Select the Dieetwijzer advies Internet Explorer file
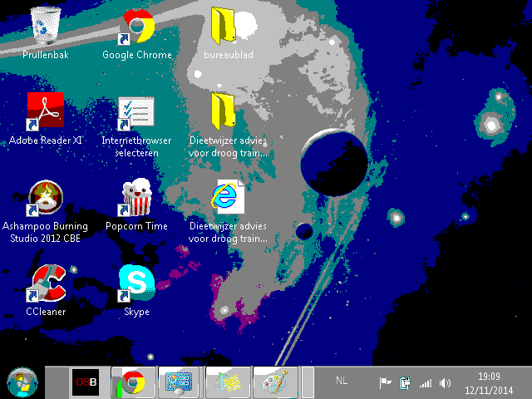The height and width of the screenshot is (399, 532). coord(228,198)
